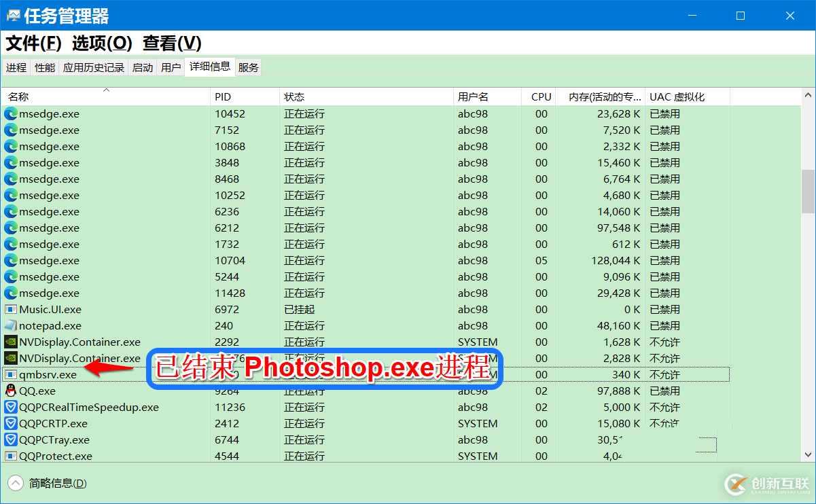The height and width of the screenshot is (504, 816).
Task: Click the QQ.exe penguin icon
Action: point(11,391)
